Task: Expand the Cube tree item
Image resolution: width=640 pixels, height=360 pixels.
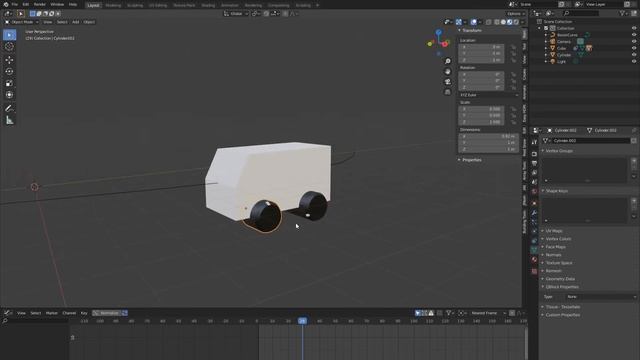Action: coord(546,48)
